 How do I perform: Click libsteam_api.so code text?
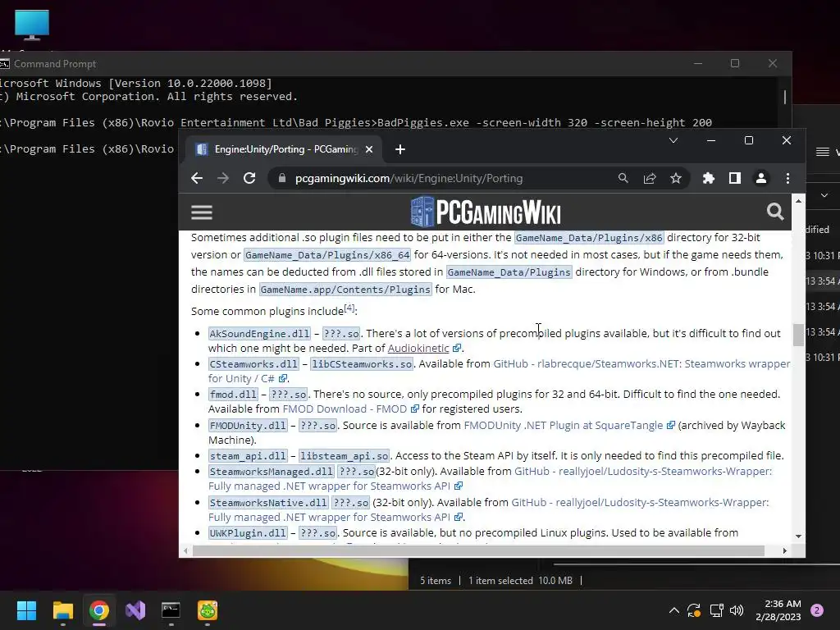pyautogui.click(x=344, y=456)
